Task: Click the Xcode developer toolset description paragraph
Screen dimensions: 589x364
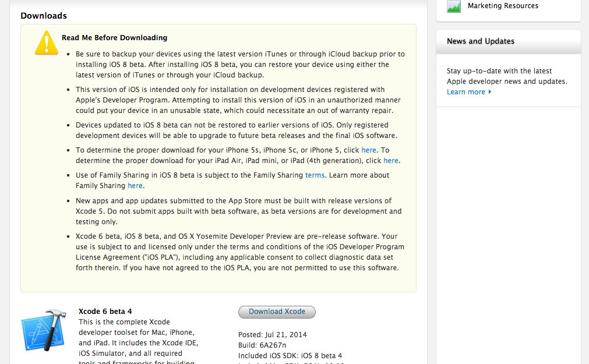Action: pyautogui.click(x=138, y=338)
